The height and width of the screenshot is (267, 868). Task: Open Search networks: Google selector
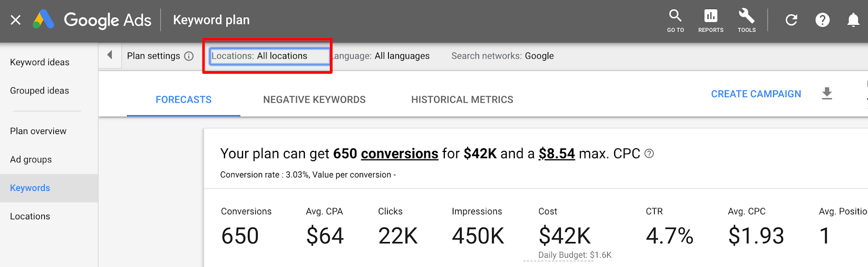(502, 56)
